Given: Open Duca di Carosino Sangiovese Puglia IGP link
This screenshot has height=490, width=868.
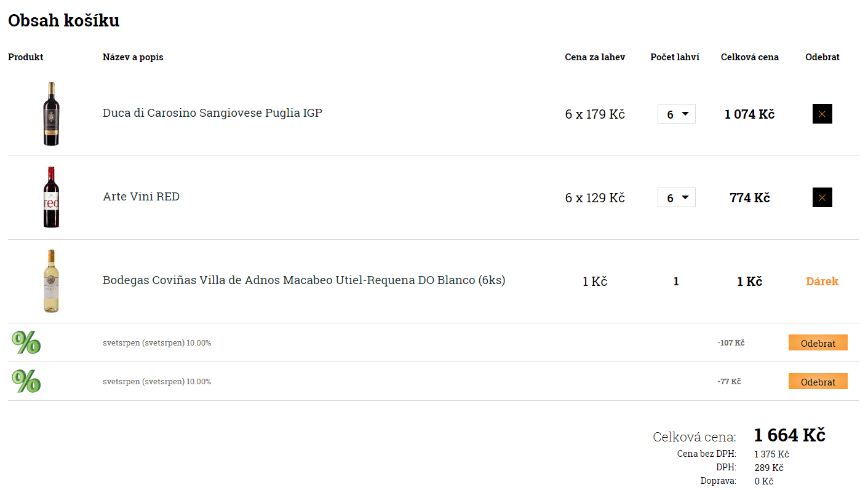Looking at the screenshot, I should pos(212,113).
